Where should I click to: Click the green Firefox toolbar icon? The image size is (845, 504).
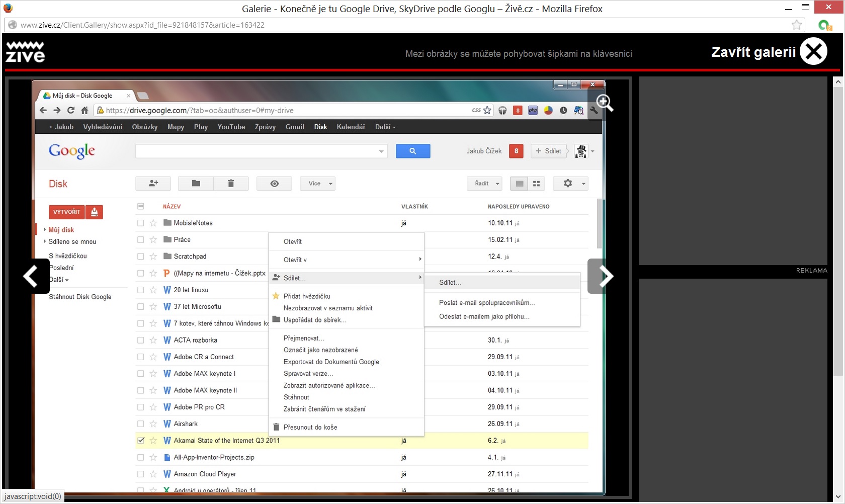click(825, 25)
